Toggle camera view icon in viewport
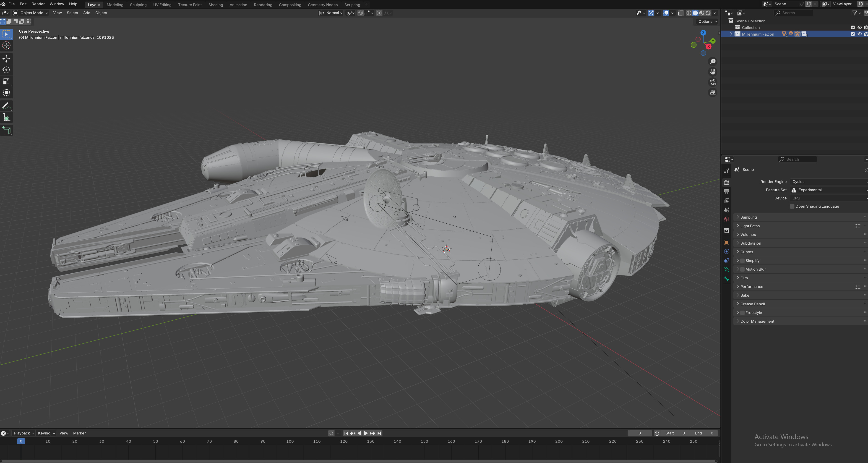Screen dimensions: 868x463 click(x=713, y=82)
